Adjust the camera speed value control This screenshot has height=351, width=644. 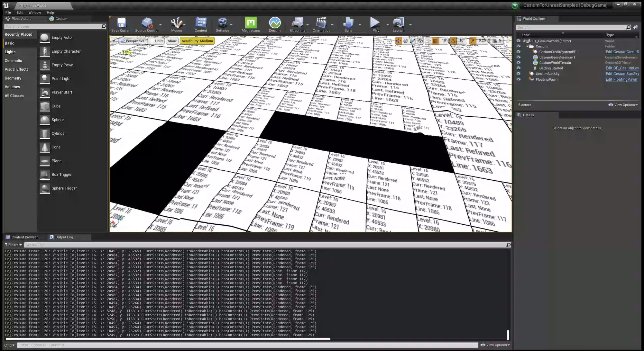499,40
